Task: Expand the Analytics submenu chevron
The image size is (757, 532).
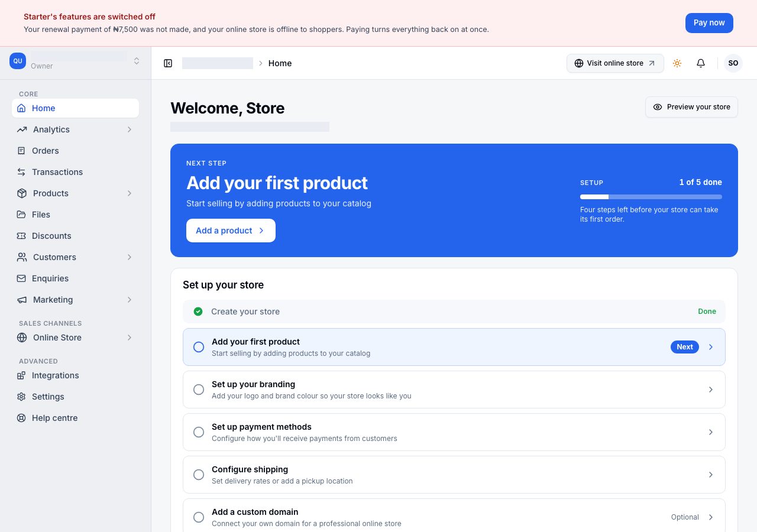Action: pos(130,129)
